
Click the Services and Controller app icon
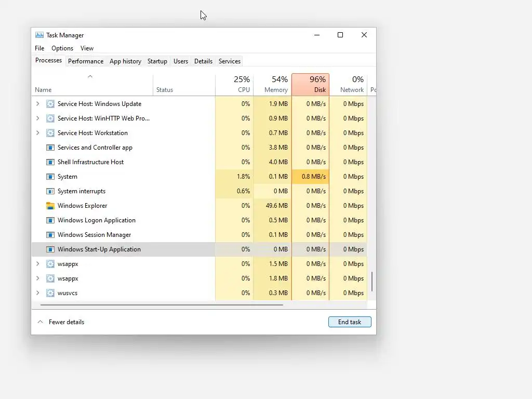point(50,148)
